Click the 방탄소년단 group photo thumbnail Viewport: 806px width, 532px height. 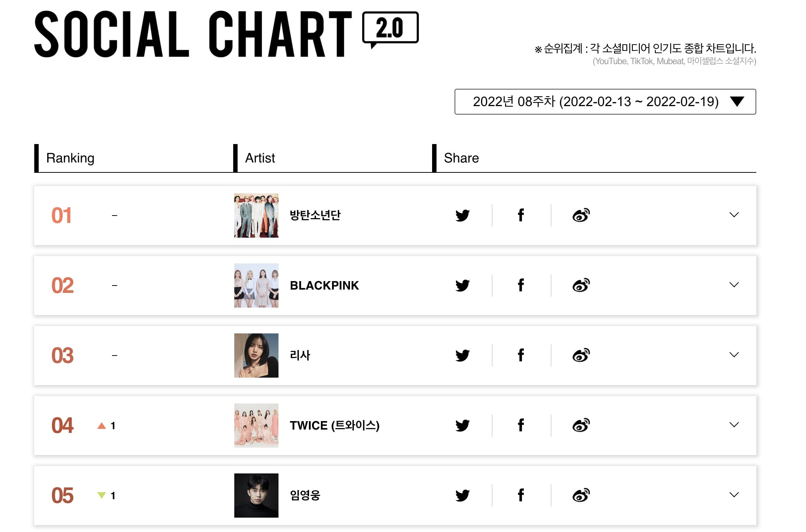(256, 216)
